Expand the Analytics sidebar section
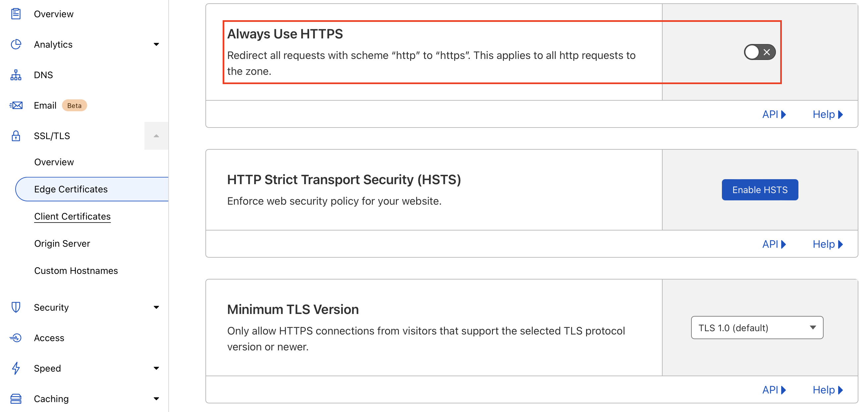 click(x=156, y=44)
